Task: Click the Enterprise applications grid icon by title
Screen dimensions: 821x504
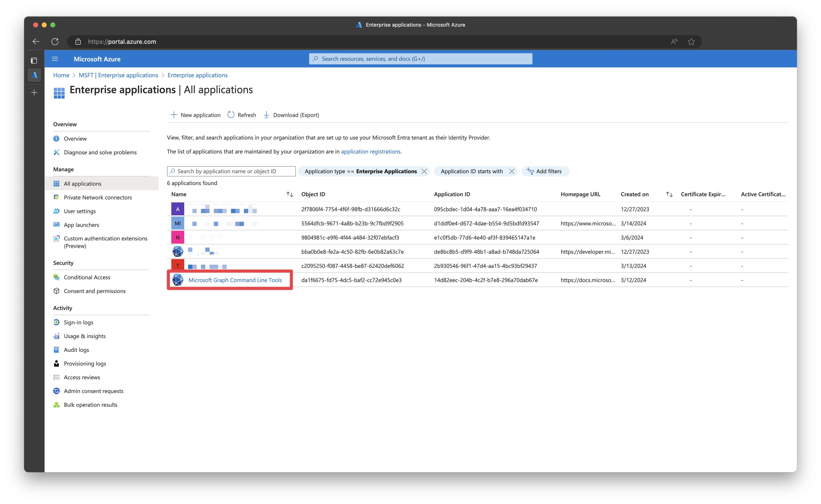Action: point(59,93)
